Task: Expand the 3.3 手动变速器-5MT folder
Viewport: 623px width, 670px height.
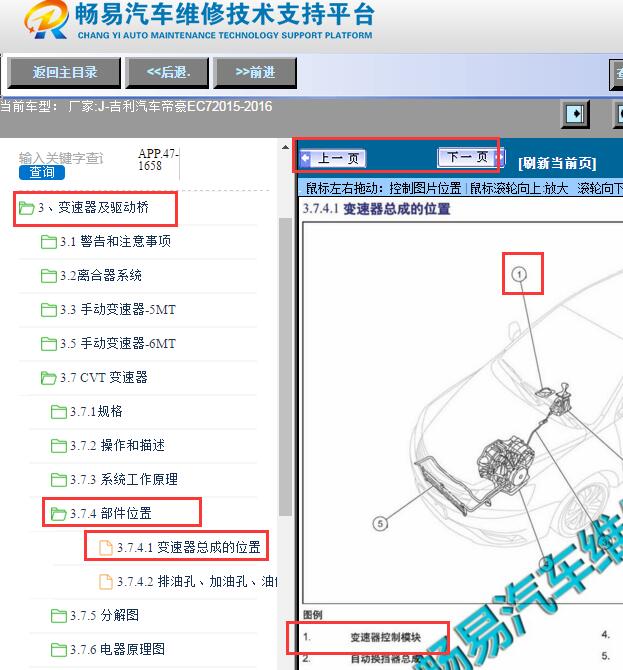Action: coord(118,310)
